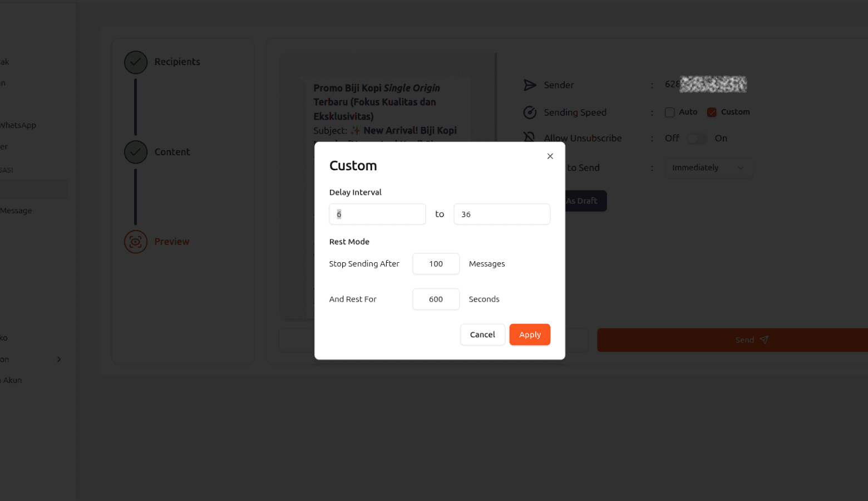Select the Akun item in sidebar
868x501 pixels.
click(12, 381)
